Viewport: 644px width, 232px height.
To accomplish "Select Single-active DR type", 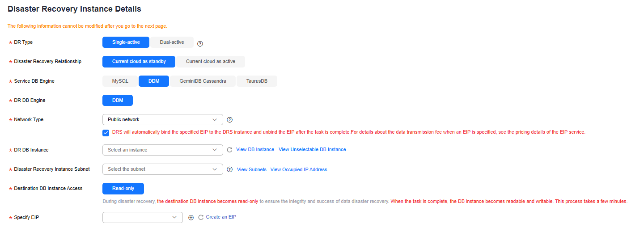I will pos(126,42).
